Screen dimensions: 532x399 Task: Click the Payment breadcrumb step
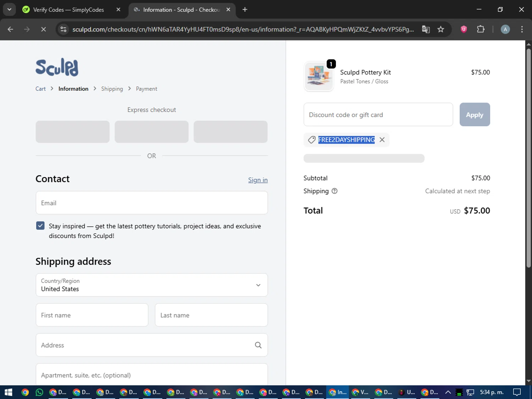pyautogui.click(x=146, y=89)
